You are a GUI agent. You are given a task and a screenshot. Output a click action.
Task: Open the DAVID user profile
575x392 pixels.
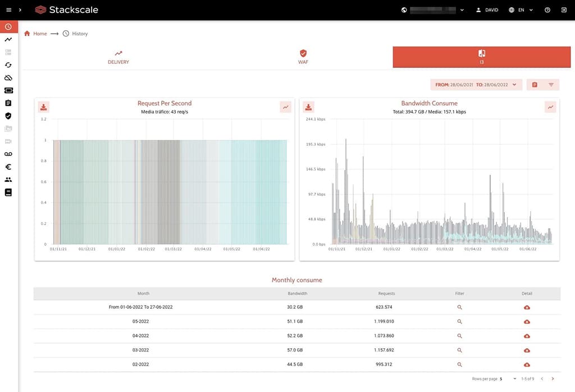pos(487,10)
